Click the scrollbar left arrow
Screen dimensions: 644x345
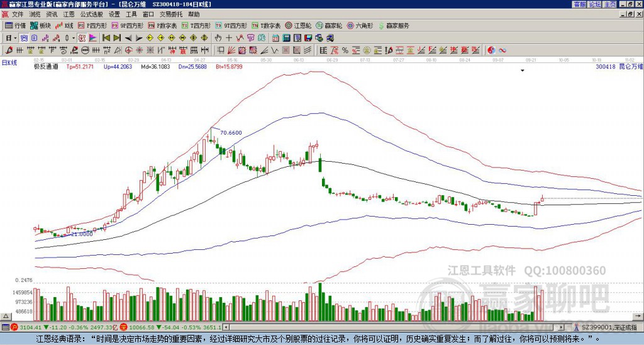tap(226, 327)
